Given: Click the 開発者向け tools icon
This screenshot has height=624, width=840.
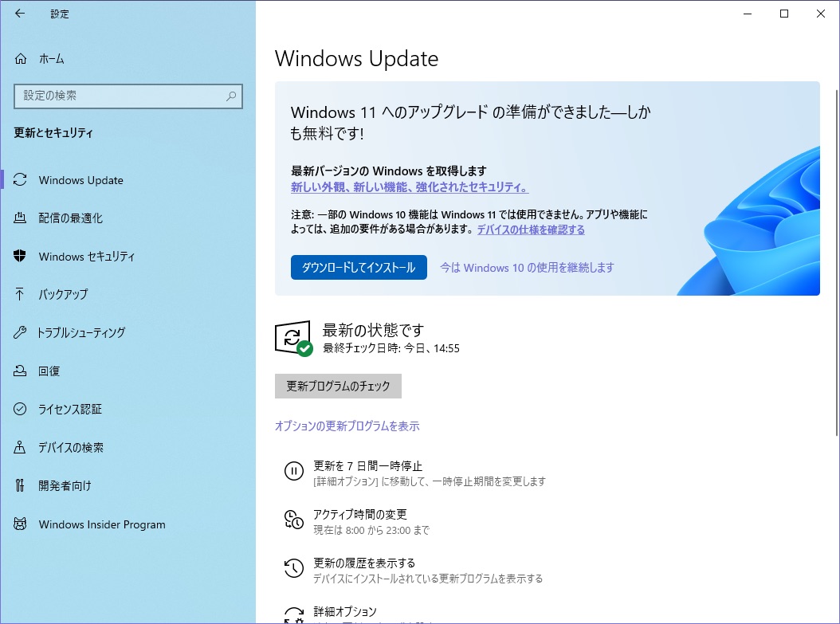Looking at the screenshot, I should click(x=20, y=486).
